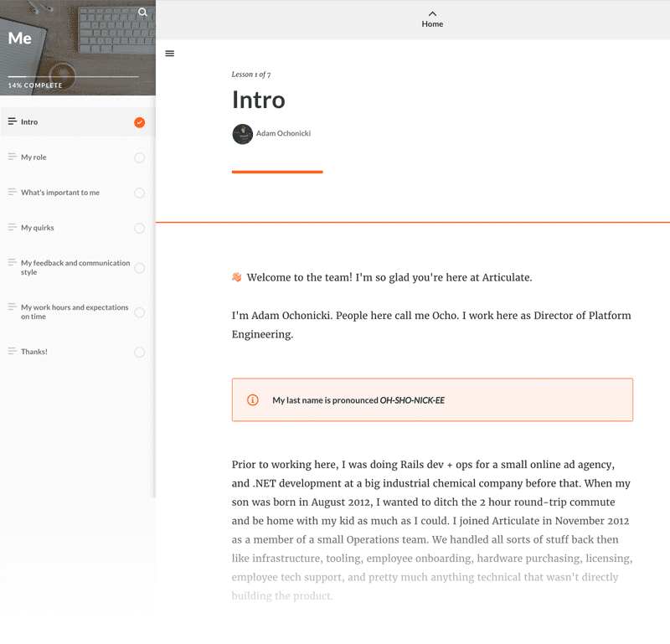
Task: Click the Intro lesson heading
Action: click(x=259, y=100)
